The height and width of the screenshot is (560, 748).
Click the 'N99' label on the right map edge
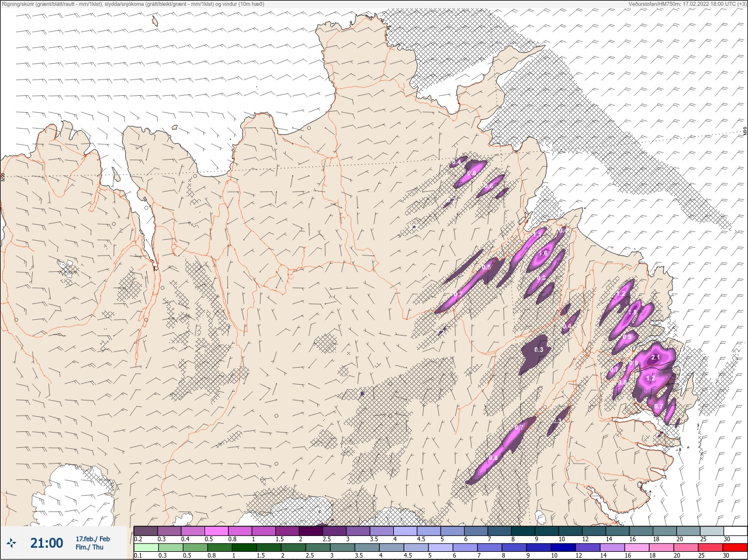point(745,132)
